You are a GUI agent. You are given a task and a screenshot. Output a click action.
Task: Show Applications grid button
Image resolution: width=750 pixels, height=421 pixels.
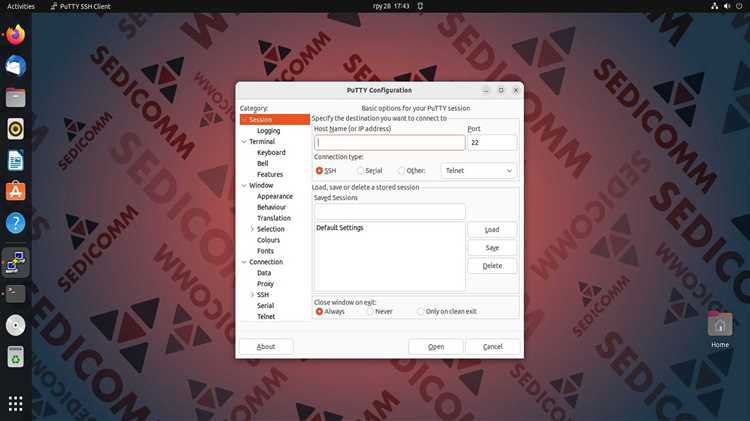15,404
